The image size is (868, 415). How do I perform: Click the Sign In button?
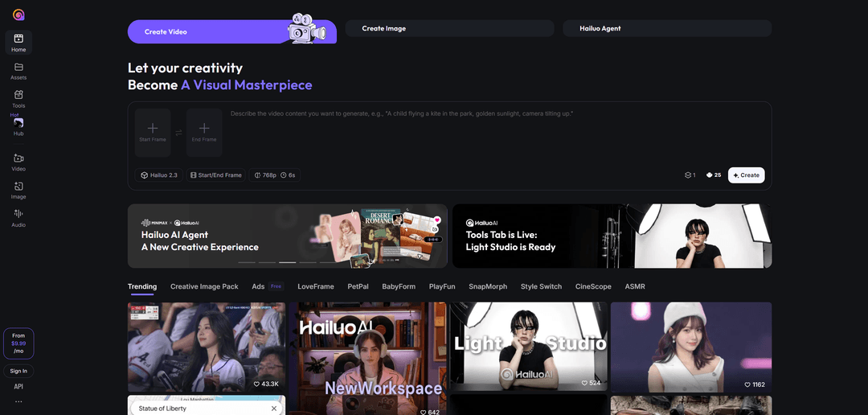pos(18,372)
